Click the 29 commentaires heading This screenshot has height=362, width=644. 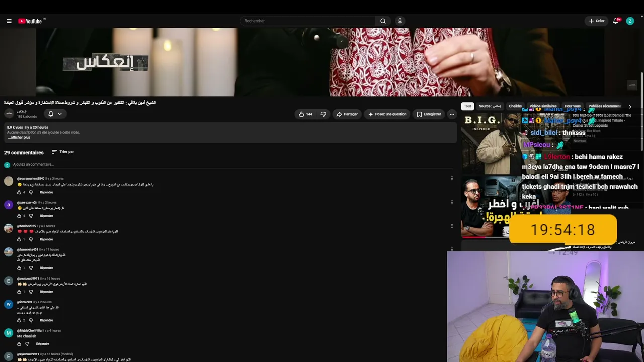click(x=24, y=152)
